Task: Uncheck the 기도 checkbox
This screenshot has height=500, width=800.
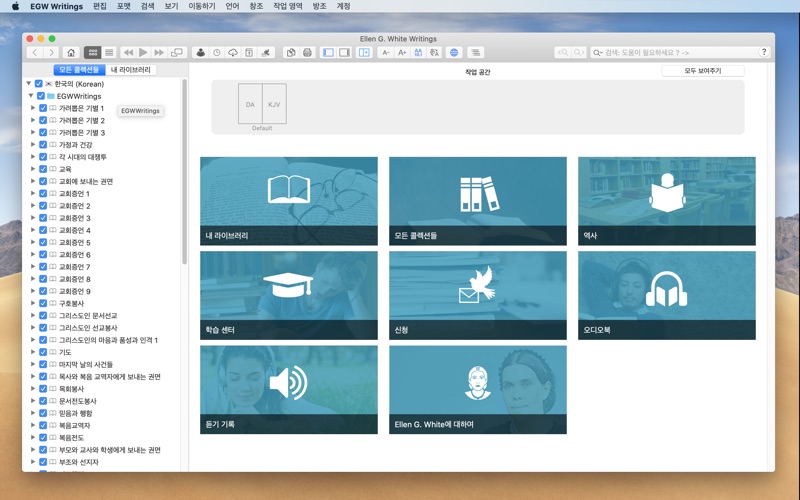Action: (43, 352)
